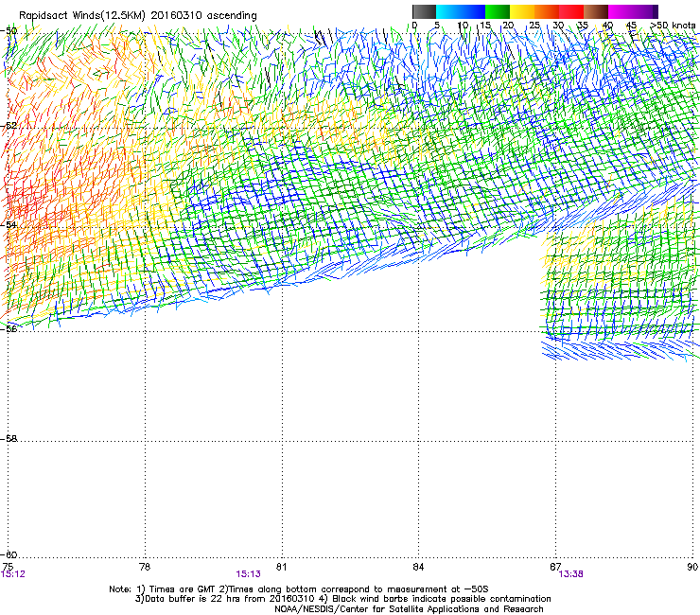Image resolution: width=700 pixels, height=615 pixels.
Task: Click the yellow 20-25 knots color segment
Action: pos(522,11)
